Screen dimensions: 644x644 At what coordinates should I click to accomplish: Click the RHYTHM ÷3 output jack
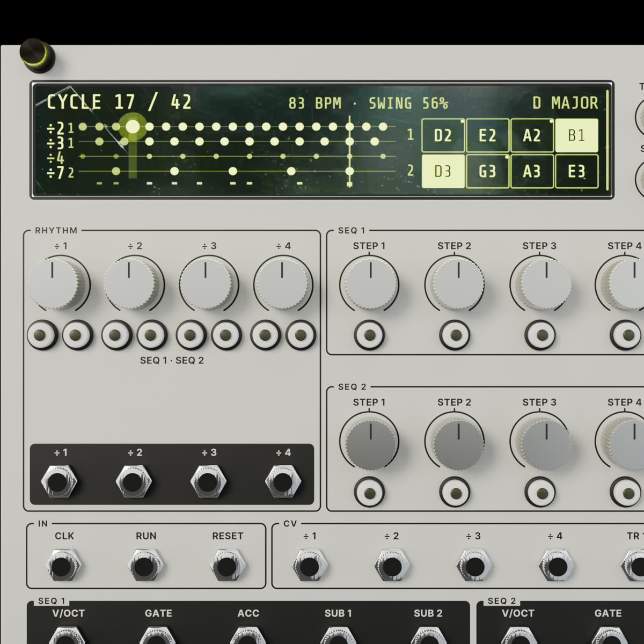(208, 481)
